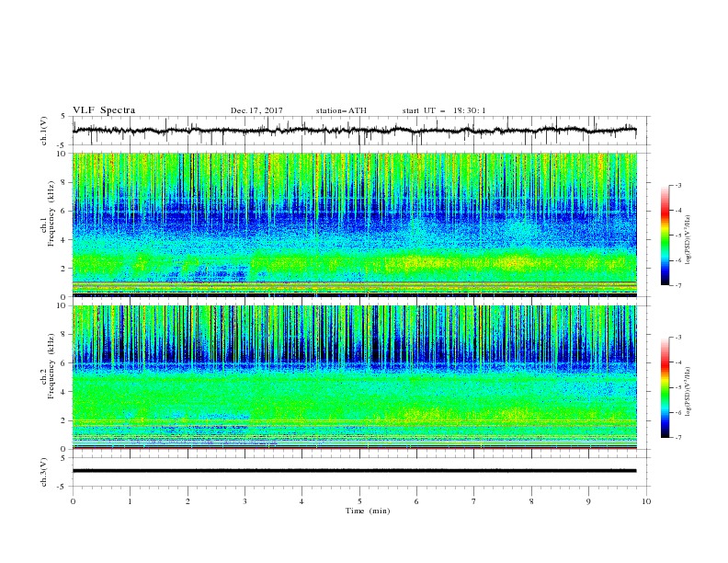Click the "Time (min)" axis label
728x563 pixels.
368,511
